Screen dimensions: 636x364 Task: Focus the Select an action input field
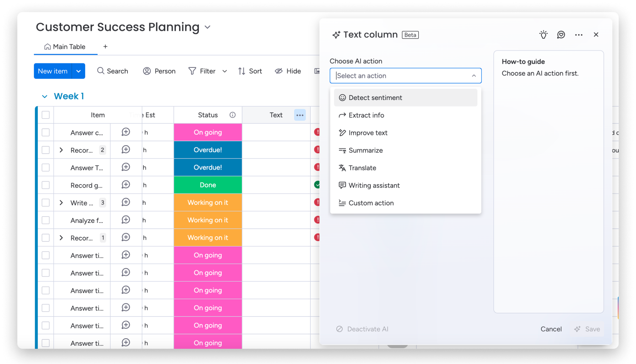point(405,76)
